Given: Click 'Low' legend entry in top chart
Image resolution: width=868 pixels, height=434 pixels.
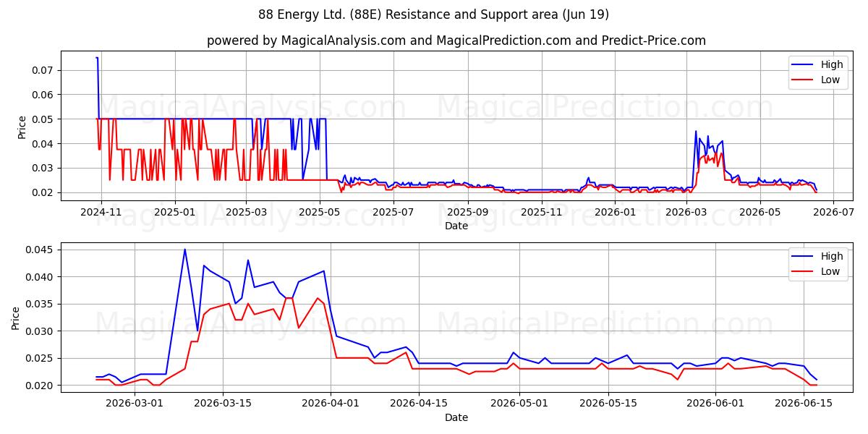Looking at the screenshot, I should coord(830,80).
